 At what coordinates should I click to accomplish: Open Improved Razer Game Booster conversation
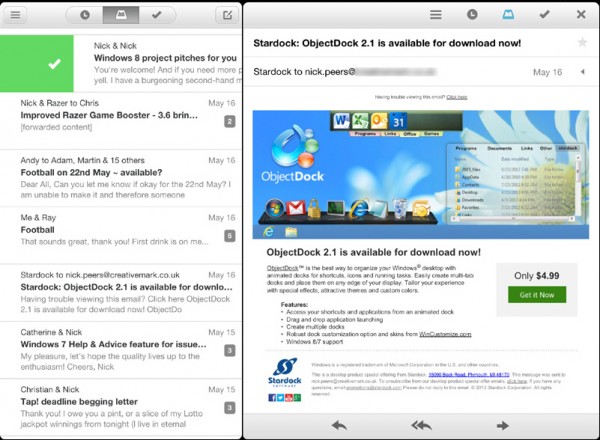[x=121, y=121]
